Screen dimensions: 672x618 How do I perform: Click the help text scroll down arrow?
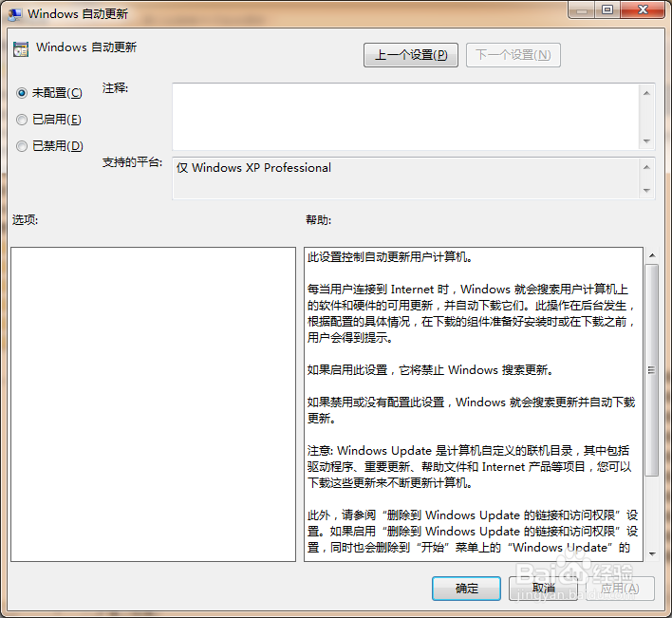[x=652, y=553]
